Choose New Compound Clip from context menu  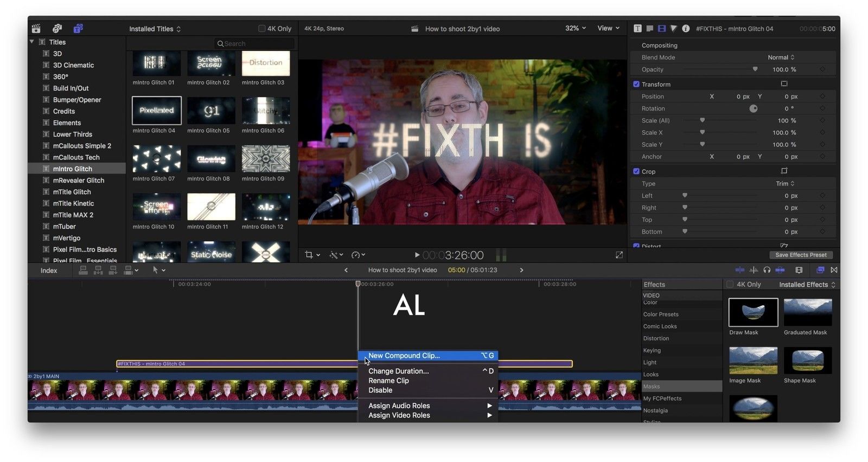404,356
